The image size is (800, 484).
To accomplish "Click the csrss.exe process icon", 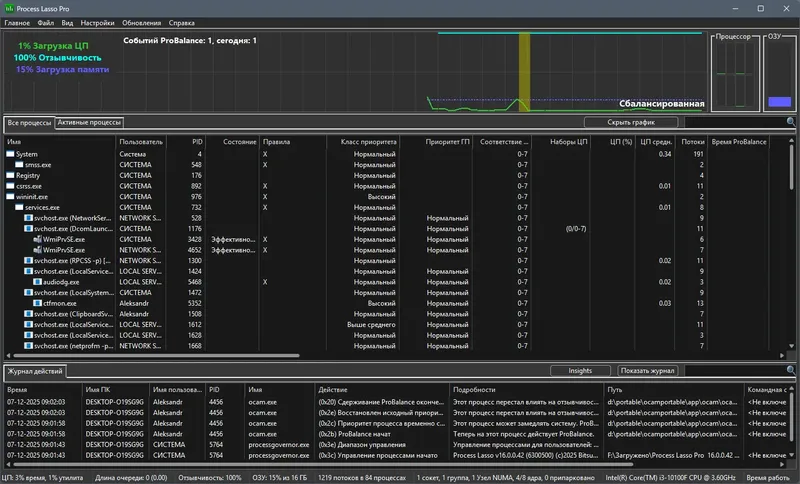I will tap(12, 186).
